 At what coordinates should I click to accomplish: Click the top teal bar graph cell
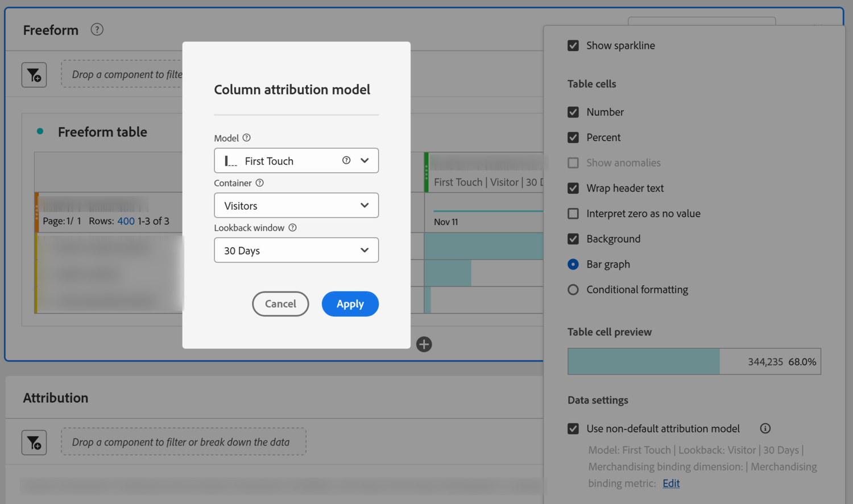click(x=484, y=246)
